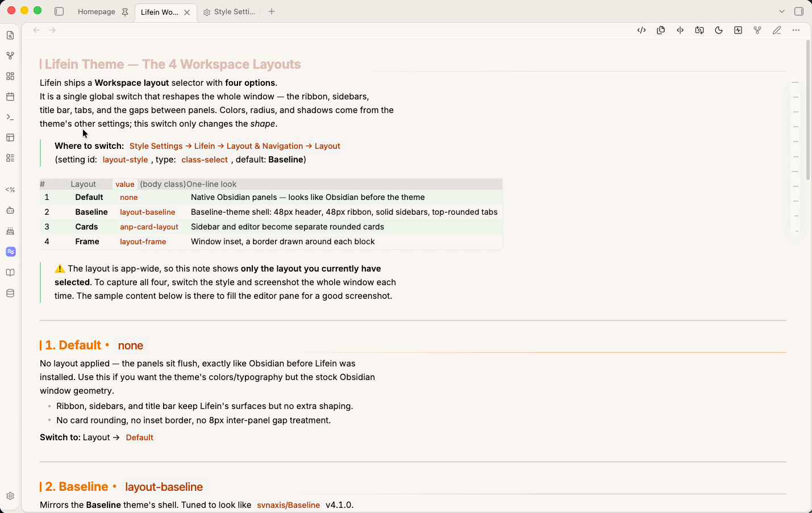
Task: Click the checklist icon in left ribbon
Action: (x=10, y=158)
